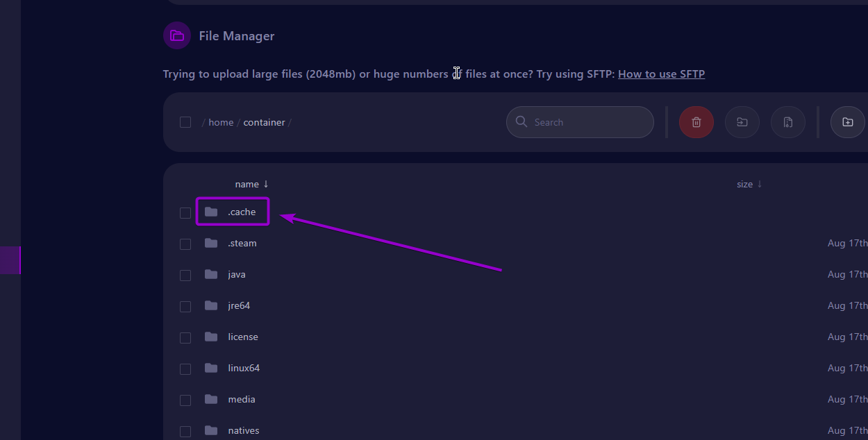Go to the container breadcrumb
868x440 pixels.
(x=264, y=122)
